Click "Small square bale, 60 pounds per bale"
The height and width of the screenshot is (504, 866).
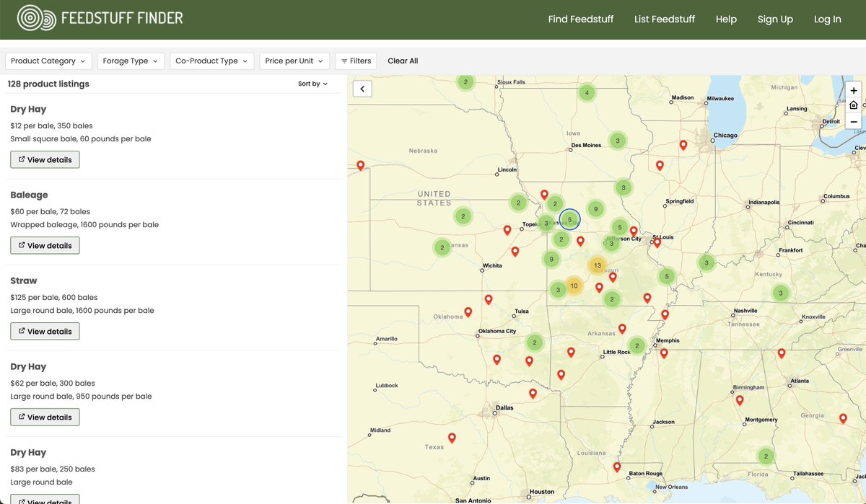point(81,138)
